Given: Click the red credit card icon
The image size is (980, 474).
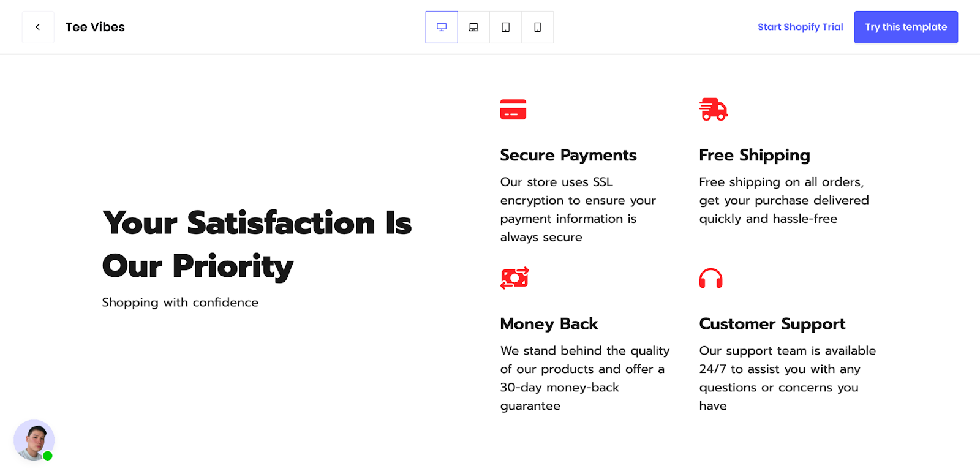Looking at the screenshot, I should point(513,109).
